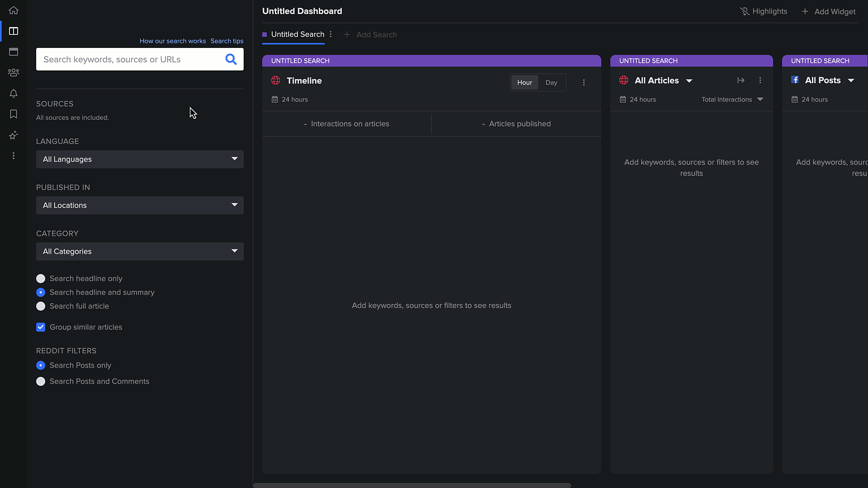868x488 pixels.
Task: Click the Facebook icon beside All Posts
Action: [795, 80]
